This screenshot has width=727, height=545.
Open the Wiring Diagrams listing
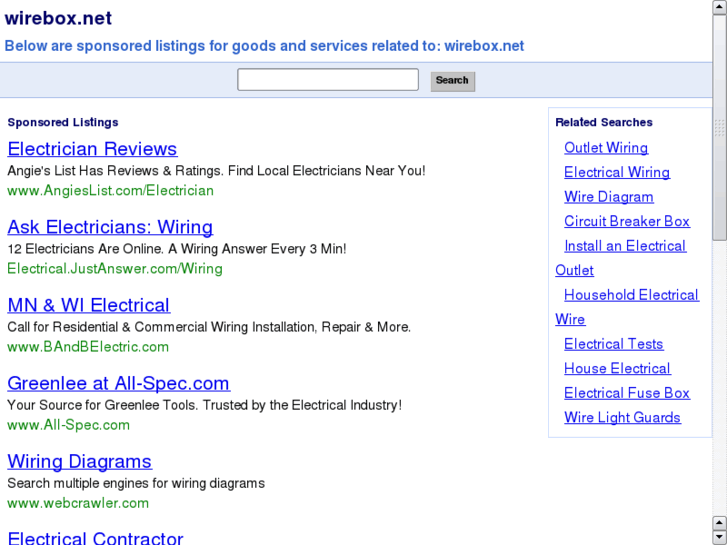(x=80, y=461)
